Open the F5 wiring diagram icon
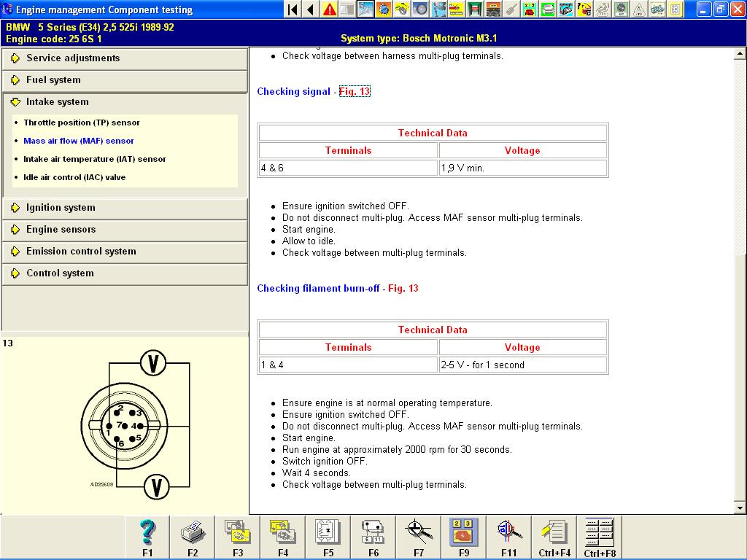 tap(328, 537)
